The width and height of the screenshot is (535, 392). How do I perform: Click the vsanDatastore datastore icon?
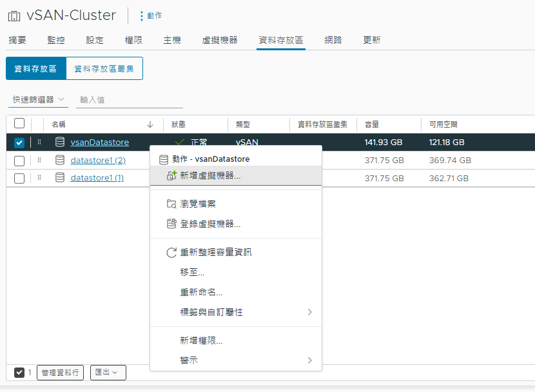pos(60,142)
